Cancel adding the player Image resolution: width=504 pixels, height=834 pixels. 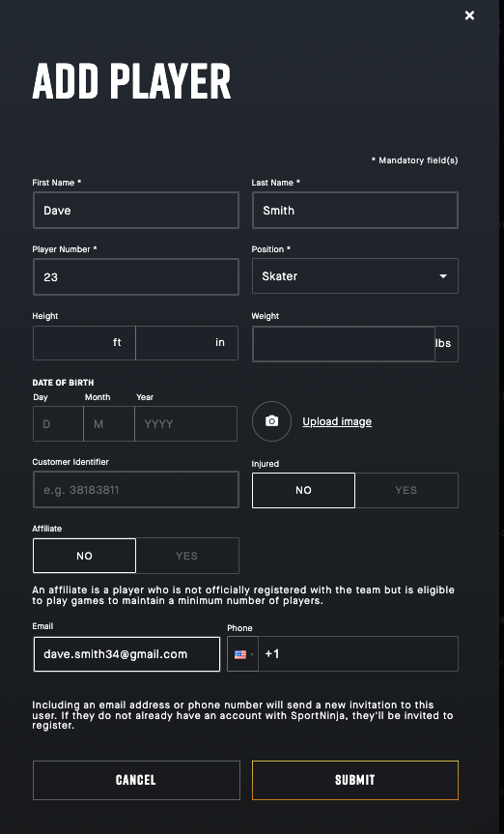click(x=136, y=780)
